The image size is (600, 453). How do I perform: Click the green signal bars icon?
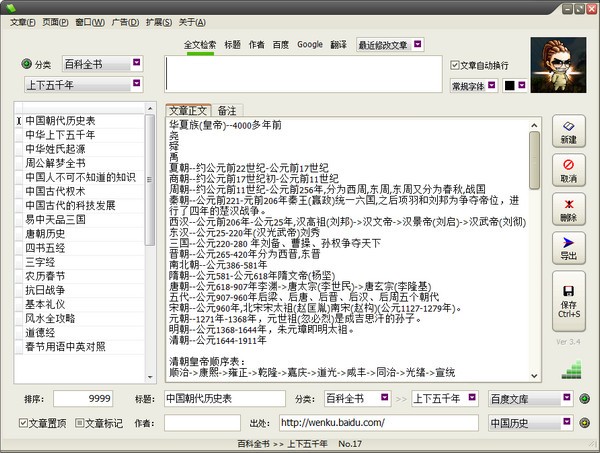pyautogui.click(x=572, y=370)
